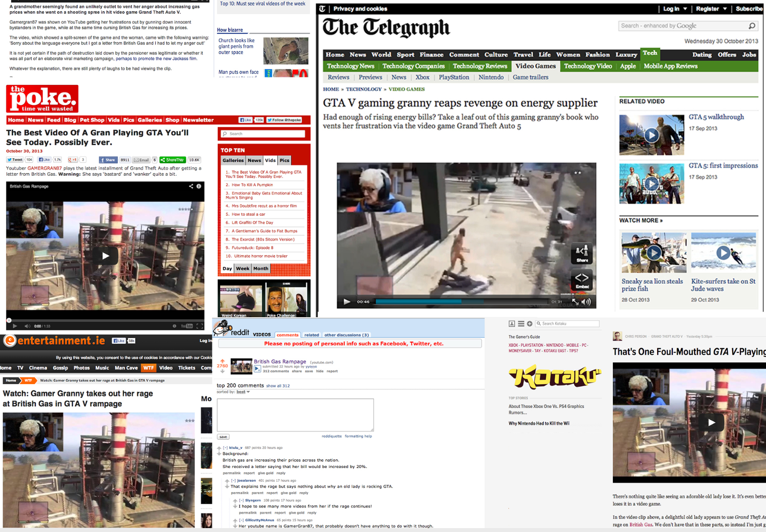Open Finance in Telegraph main navigation
766x532 pixels.
click(431, 55)
